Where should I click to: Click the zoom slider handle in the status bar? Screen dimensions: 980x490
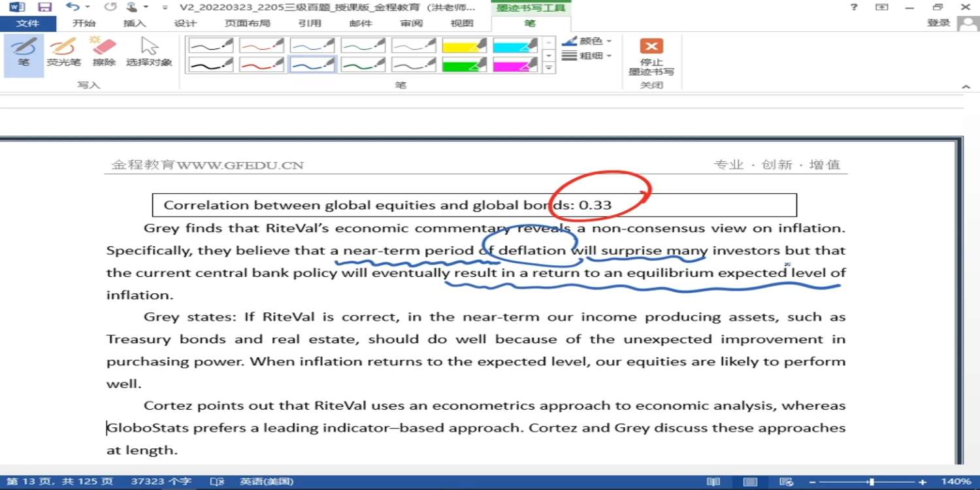871,482
